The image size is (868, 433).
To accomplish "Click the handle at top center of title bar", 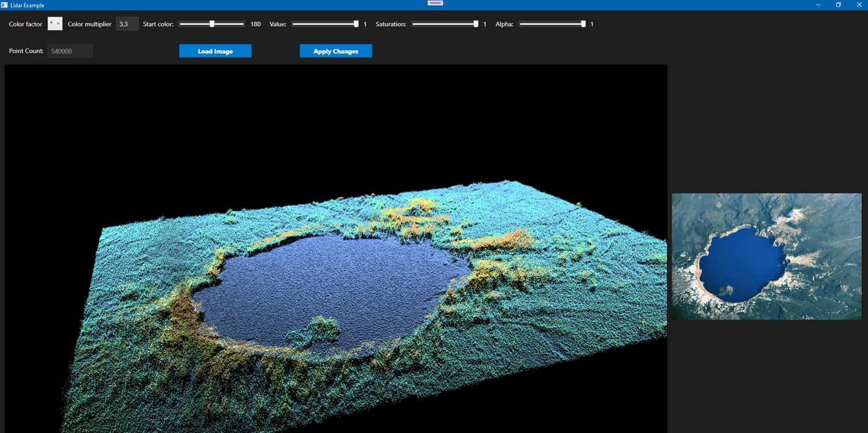I will coord(435,3).
